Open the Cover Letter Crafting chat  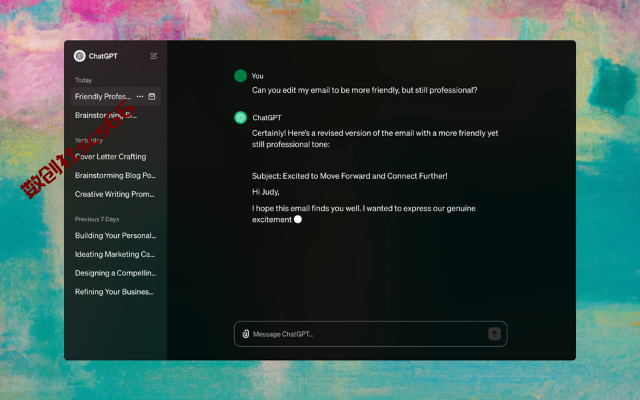pyautogui.click(x=110, y=157)
